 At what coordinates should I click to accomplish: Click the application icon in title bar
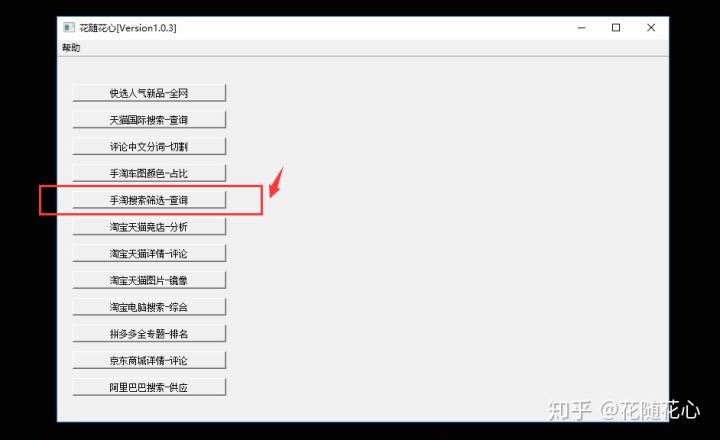coord(69,28)
